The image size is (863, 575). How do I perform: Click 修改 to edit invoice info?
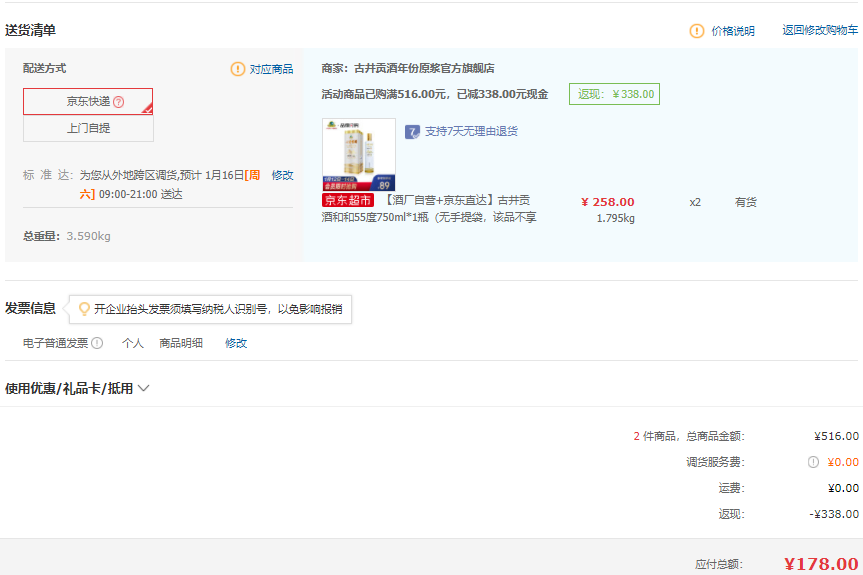[x=236, y=343]
